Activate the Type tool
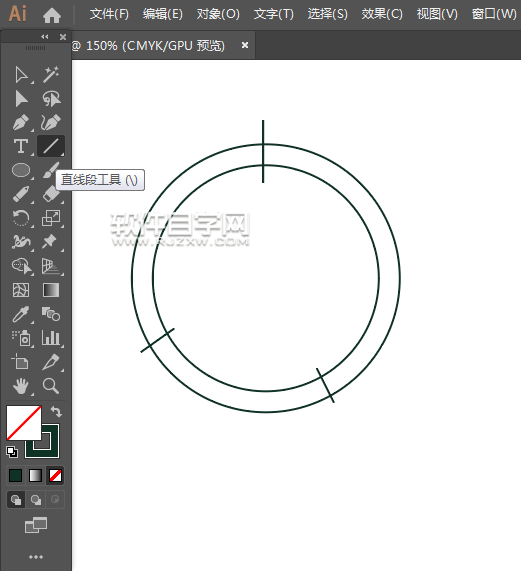Screen dimensions: 521x571 (x=21, y=146)
